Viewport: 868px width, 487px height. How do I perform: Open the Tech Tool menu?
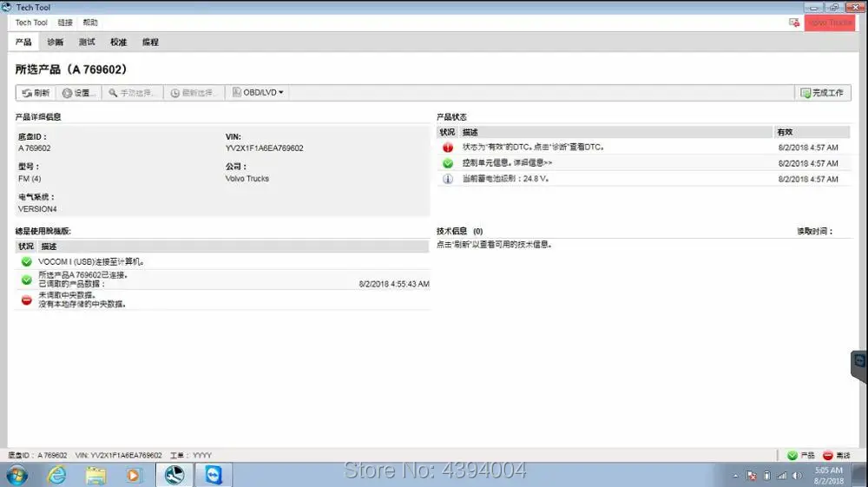[31, 23]
